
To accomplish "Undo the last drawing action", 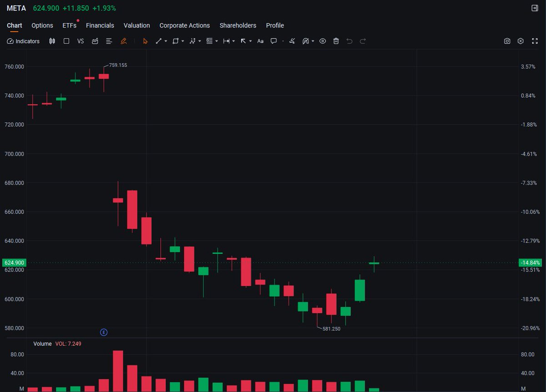I will (x=349, y=41).
